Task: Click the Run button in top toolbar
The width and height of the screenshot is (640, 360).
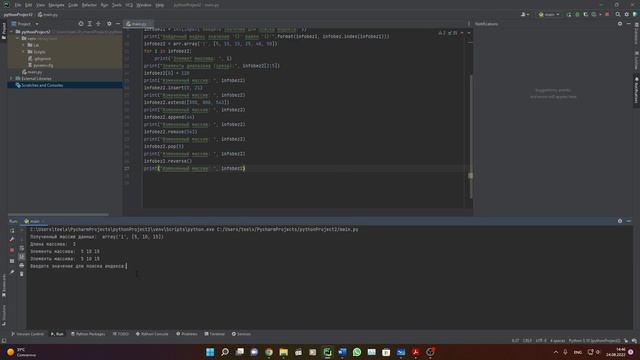Action: [x=569, y=14]
